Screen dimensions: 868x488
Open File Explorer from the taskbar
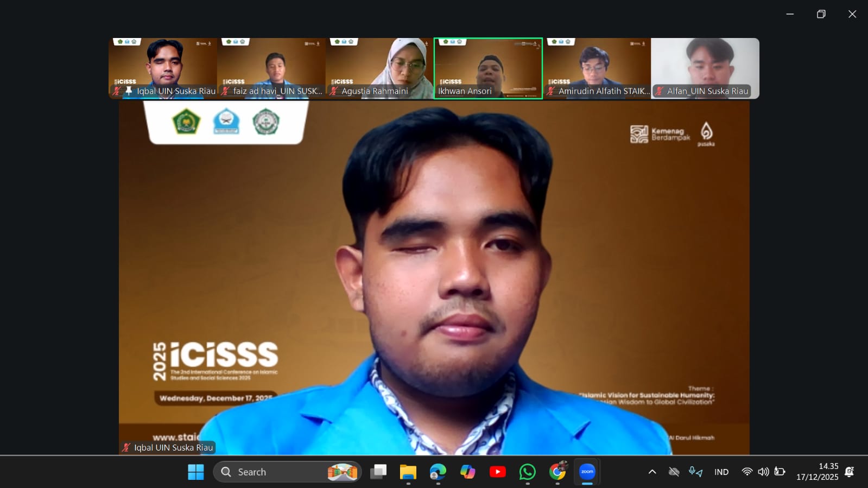(408, 472)
